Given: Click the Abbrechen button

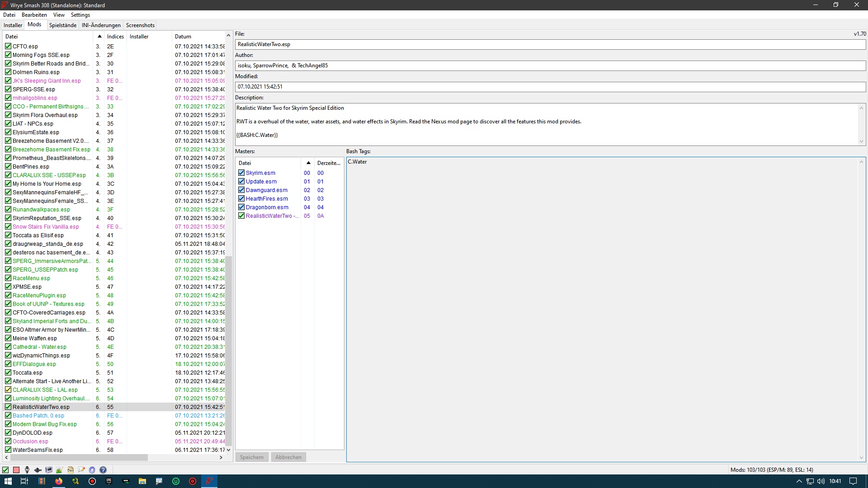Looking at the screenshot, I should pos(288,457).
